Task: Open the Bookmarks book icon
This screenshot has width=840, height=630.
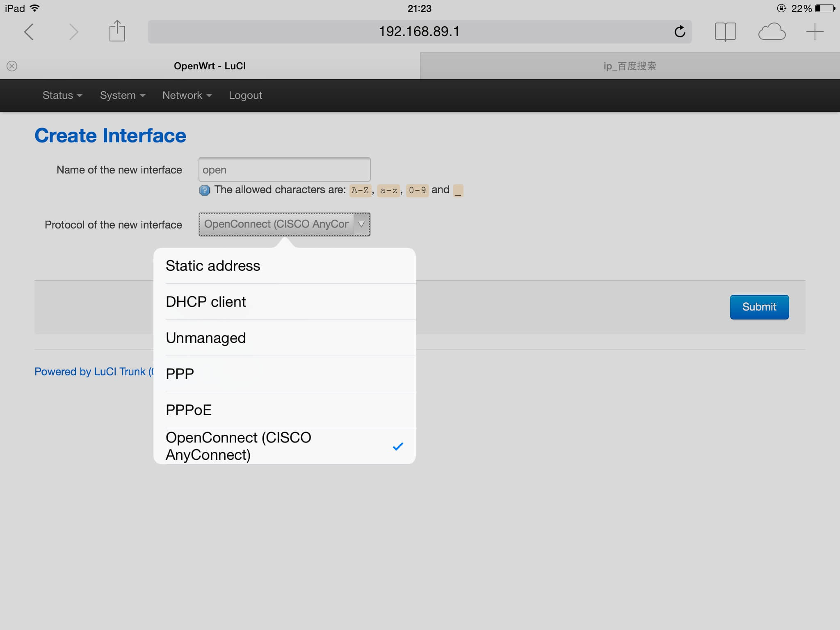Action: click(725, 32)
